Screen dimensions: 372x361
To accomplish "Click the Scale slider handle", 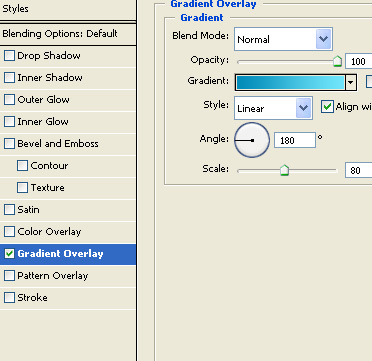I will [x=284, y=170].
